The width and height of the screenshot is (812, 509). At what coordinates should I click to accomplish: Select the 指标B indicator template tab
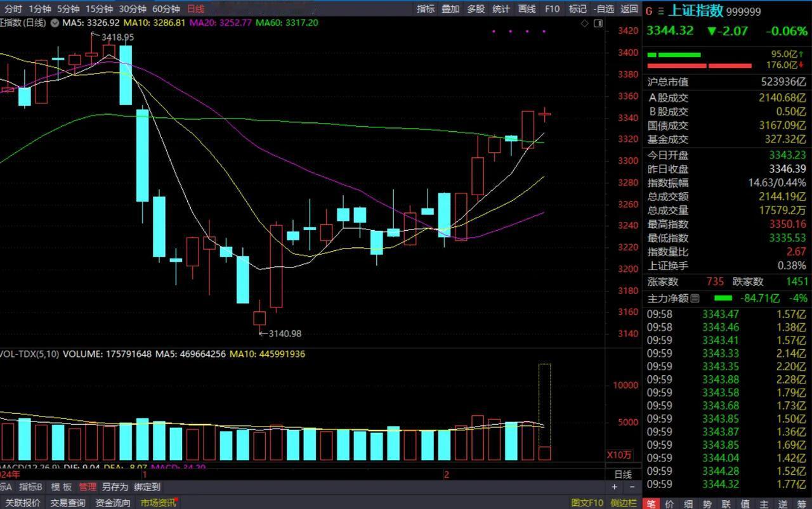click(30, 487)
